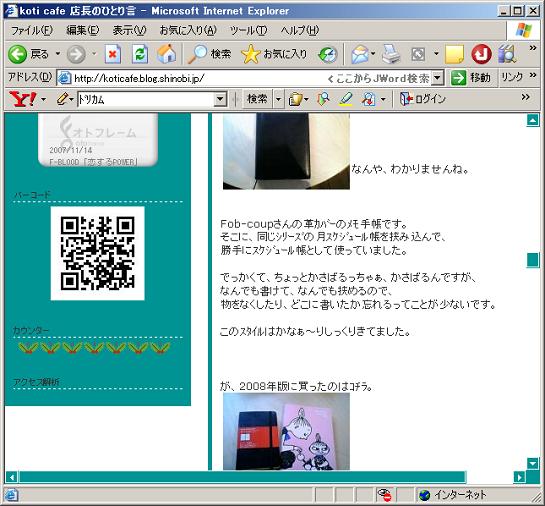Click the Yahoo toolbar popup blocker icon
Viewport: 545px width, 506px height.
pos(323,100)
